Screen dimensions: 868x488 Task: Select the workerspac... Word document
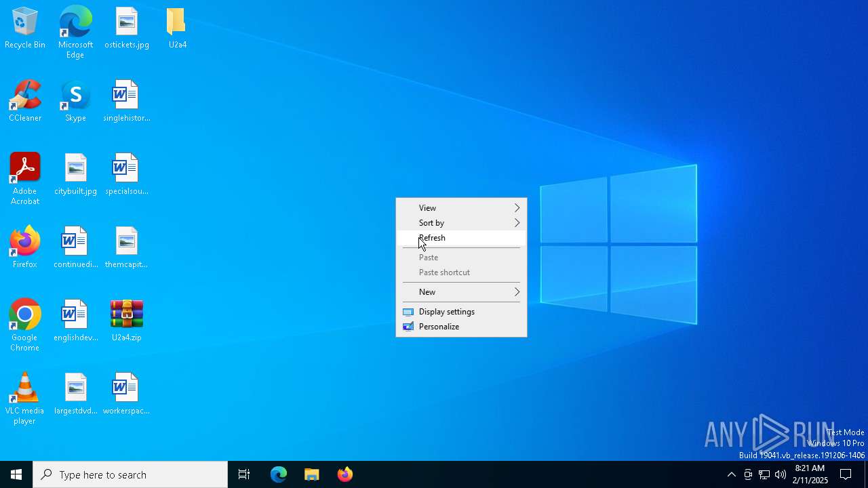coord(127,394)
